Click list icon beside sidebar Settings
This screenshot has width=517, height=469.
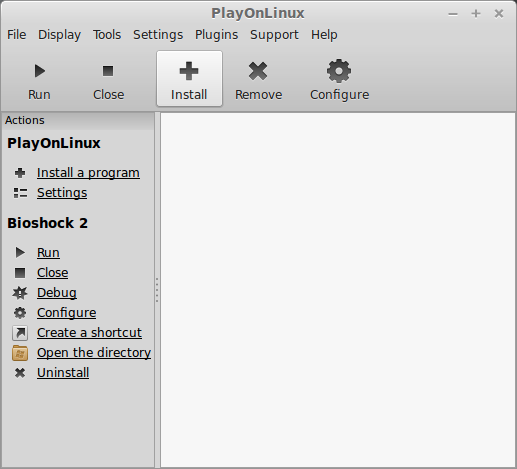pyautogui.click(x=20, y=193)
